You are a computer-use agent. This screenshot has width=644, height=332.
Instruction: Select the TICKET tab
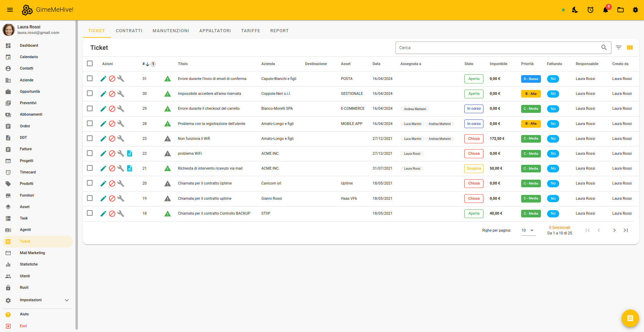[97, 31]
